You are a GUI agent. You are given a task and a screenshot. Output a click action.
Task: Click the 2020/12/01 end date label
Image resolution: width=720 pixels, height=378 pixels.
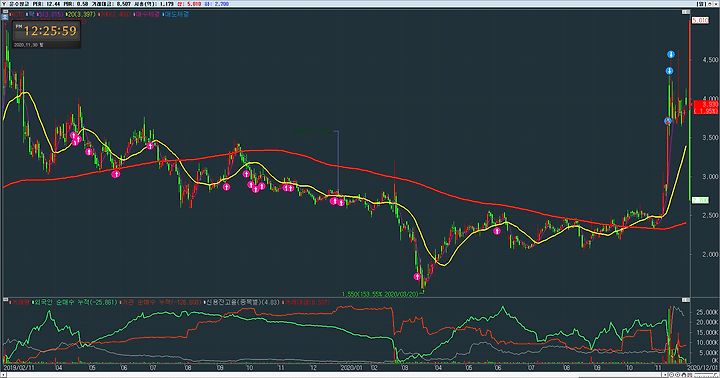702,368
